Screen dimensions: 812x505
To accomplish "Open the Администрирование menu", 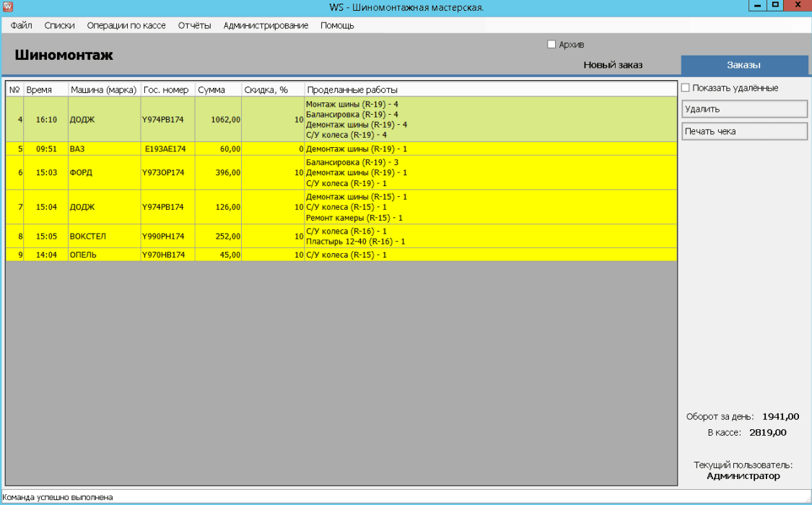I will click(266, 25).
